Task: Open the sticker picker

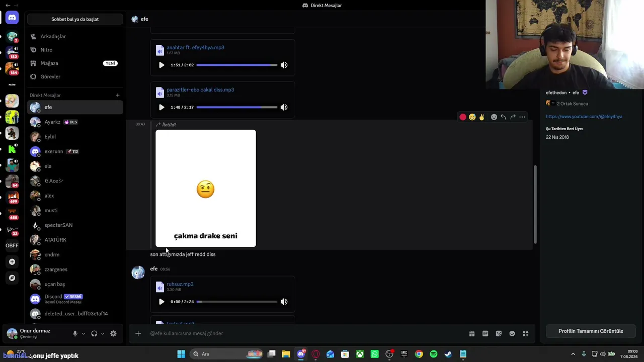Action: pyautogui.click(x=499, y=333)
